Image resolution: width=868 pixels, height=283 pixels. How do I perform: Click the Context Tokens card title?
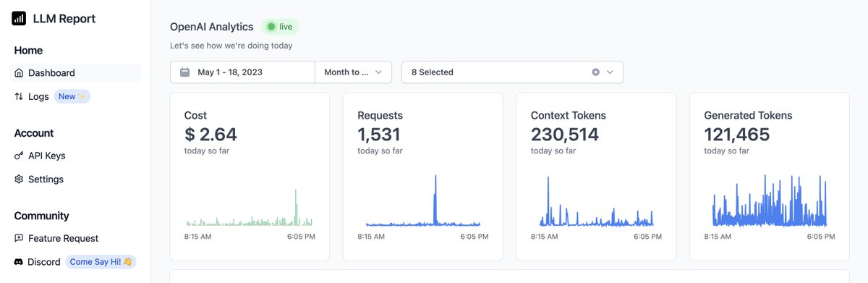(x=569, y=115)
